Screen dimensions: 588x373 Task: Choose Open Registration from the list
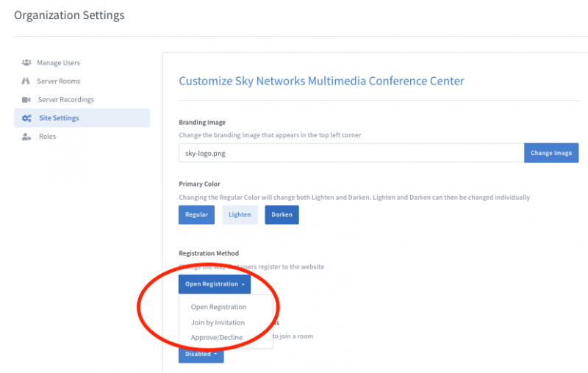[x=218, y=307]
